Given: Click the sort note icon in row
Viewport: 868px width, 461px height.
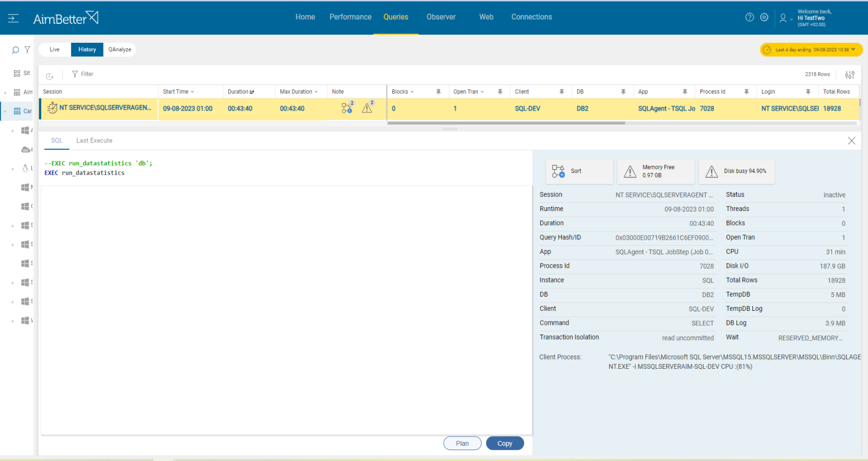Looking at the screenshot, I should [347, 108].
